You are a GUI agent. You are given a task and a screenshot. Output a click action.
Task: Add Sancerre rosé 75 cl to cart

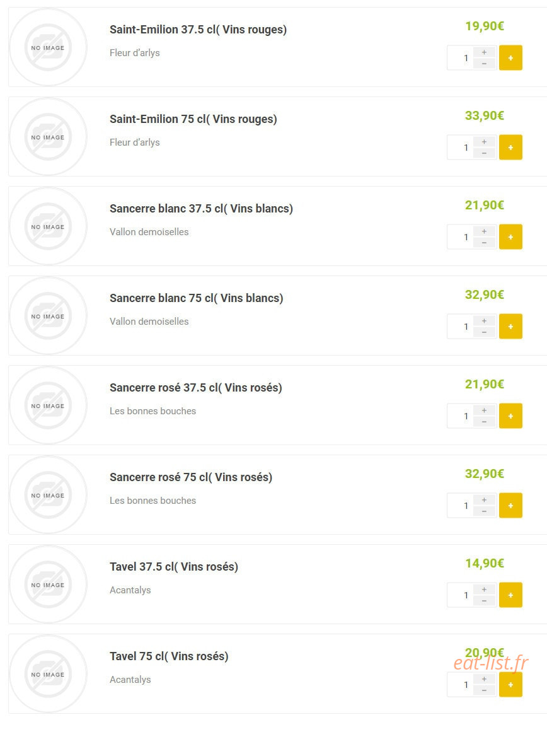[510, 505]
